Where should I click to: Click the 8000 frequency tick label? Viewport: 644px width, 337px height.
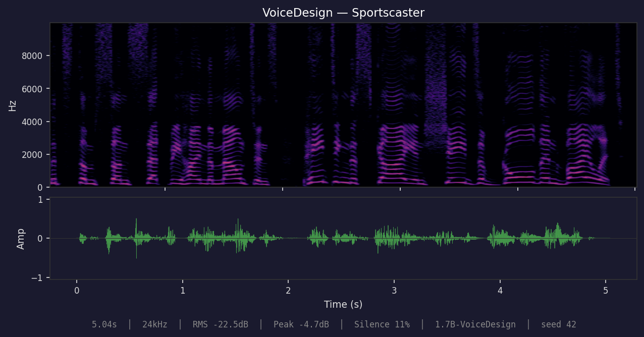coord(32,55)
